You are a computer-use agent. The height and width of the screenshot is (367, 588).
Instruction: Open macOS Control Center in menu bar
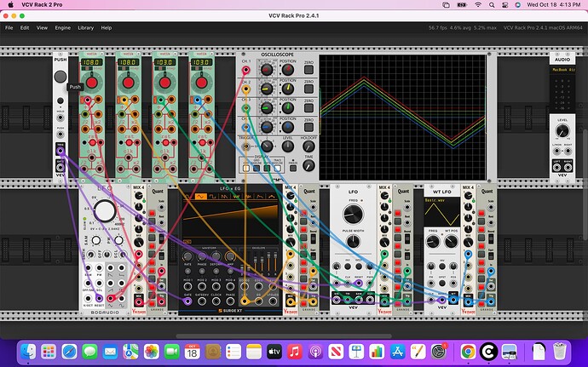[x=504, y=5]
